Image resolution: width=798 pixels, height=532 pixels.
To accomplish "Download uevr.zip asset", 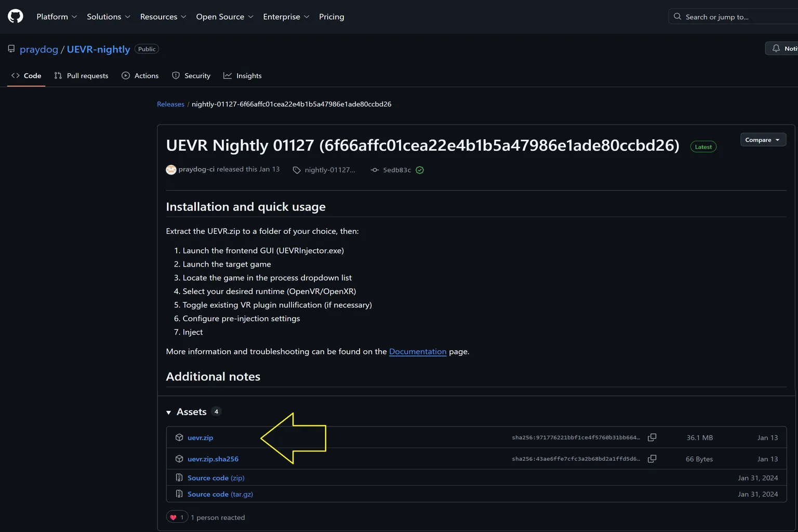I will [201, 437].
